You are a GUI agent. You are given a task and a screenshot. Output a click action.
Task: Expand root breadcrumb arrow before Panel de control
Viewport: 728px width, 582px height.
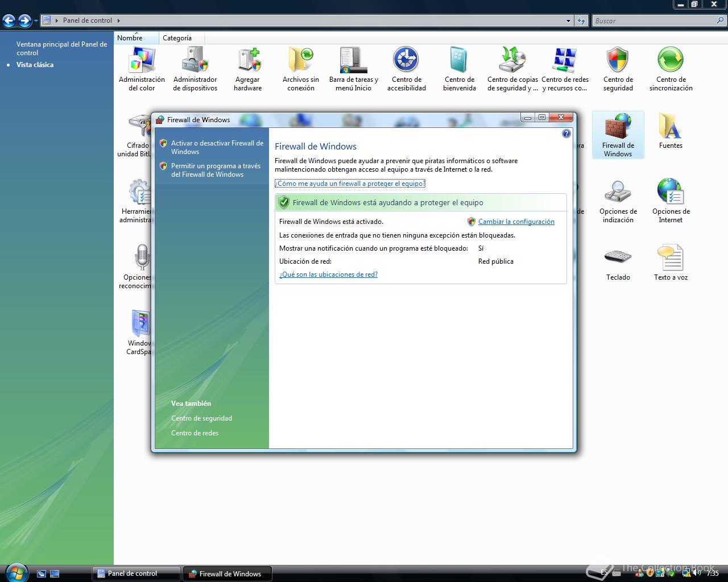57,20
